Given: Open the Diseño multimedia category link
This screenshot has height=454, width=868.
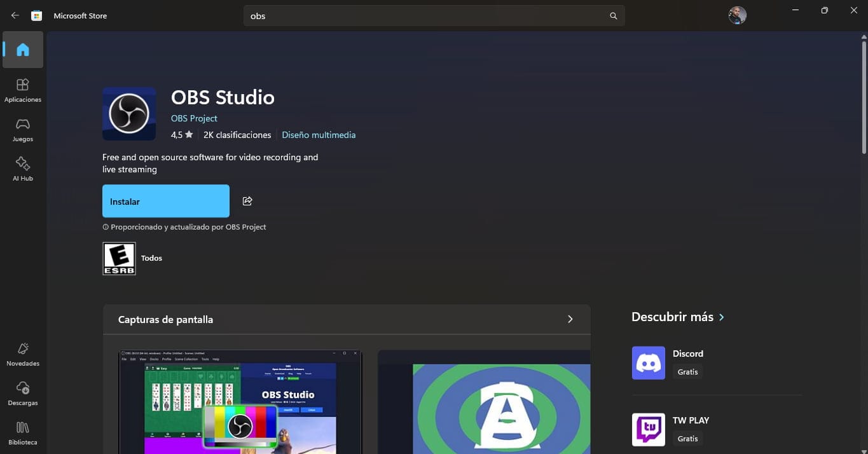Looking at the screenshot, I should (319, 135).
